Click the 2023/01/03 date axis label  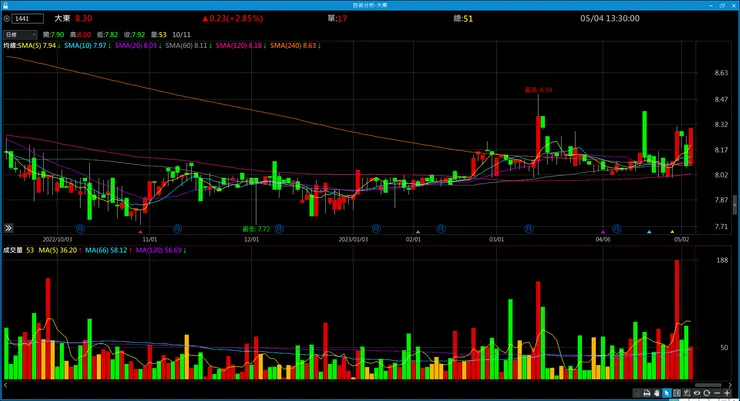point(353,239)
